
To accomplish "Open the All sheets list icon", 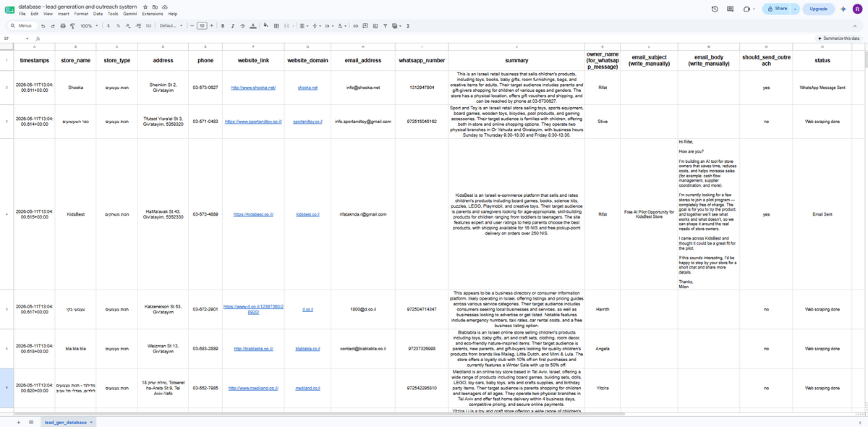I will click(x=30, y=422).
